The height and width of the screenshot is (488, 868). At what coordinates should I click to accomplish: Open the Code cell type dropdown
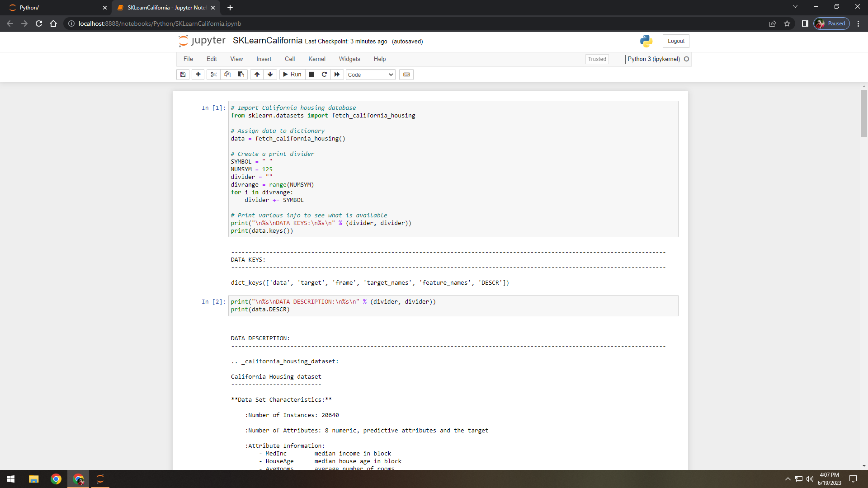370,75
